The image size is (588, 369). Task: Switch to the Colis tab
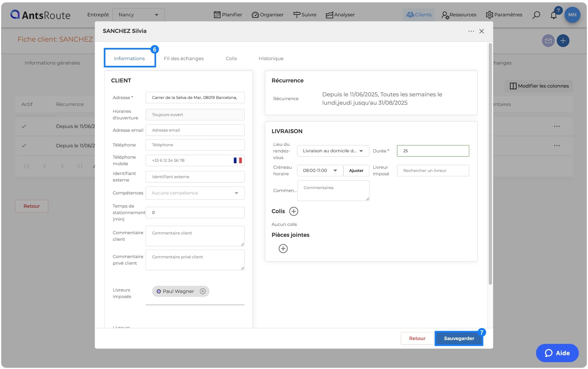pos(231,58)
